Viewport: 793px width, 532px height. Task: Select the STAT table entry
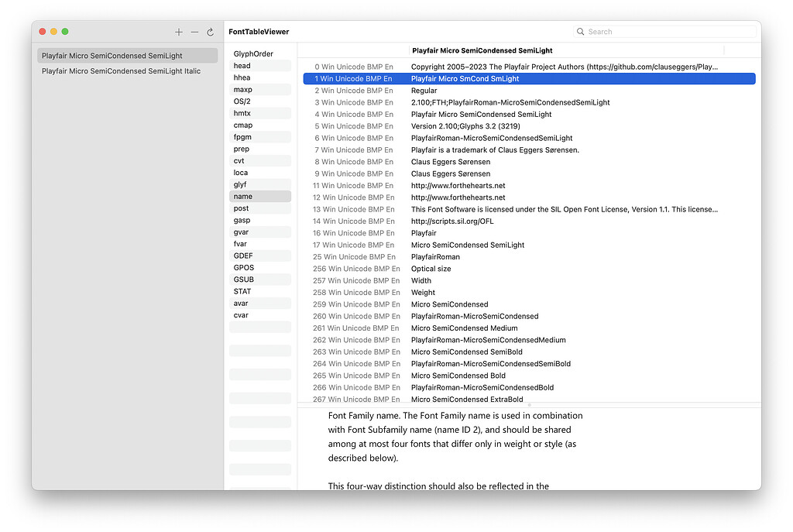click(x=242, y=292)
